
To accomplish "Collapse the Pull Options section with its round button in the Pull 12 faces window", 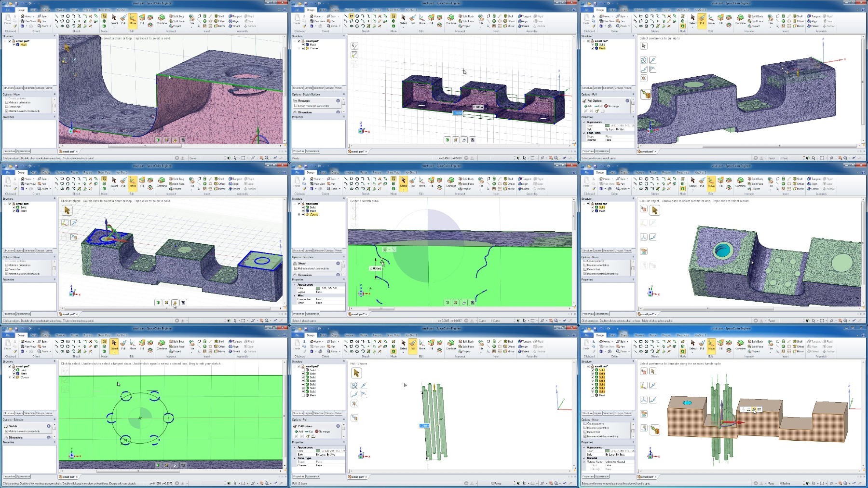I will pos(338,426).
